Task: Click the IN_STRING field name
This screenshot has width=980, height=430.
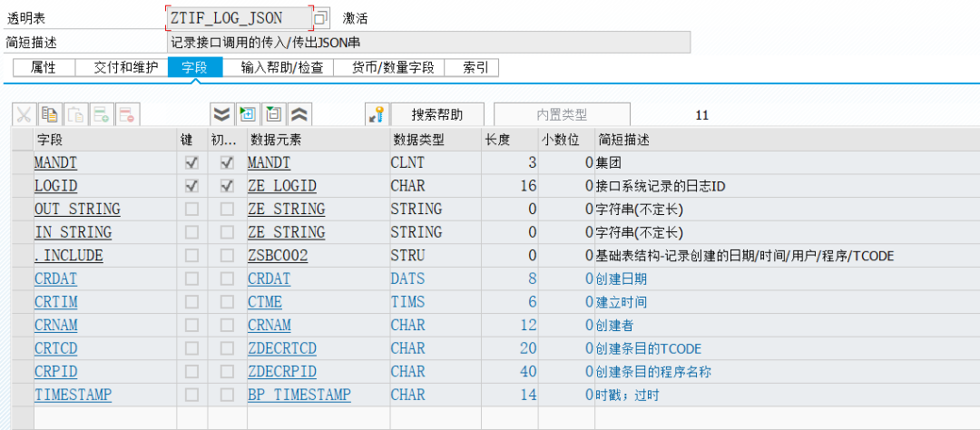Action: coord(73,232)
